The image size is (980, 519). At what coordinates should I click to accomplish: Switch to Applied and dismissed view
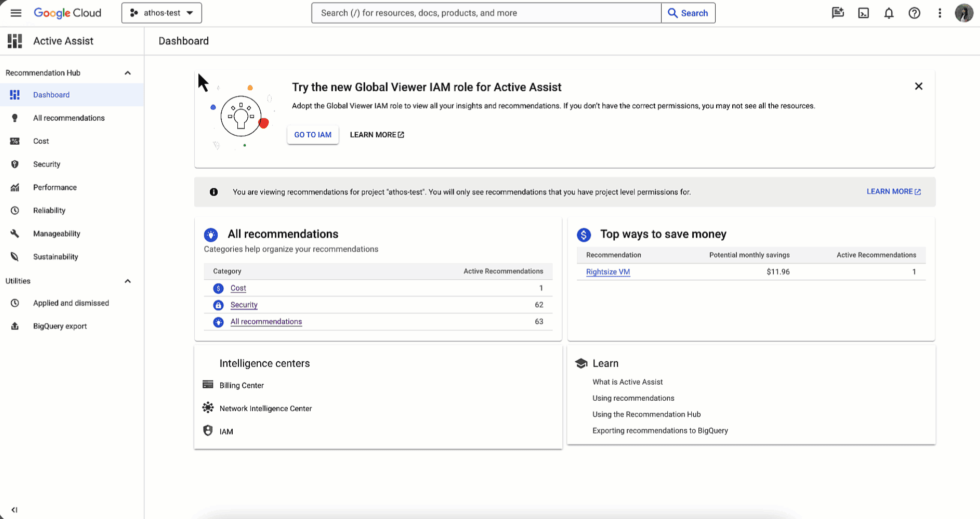71,303
